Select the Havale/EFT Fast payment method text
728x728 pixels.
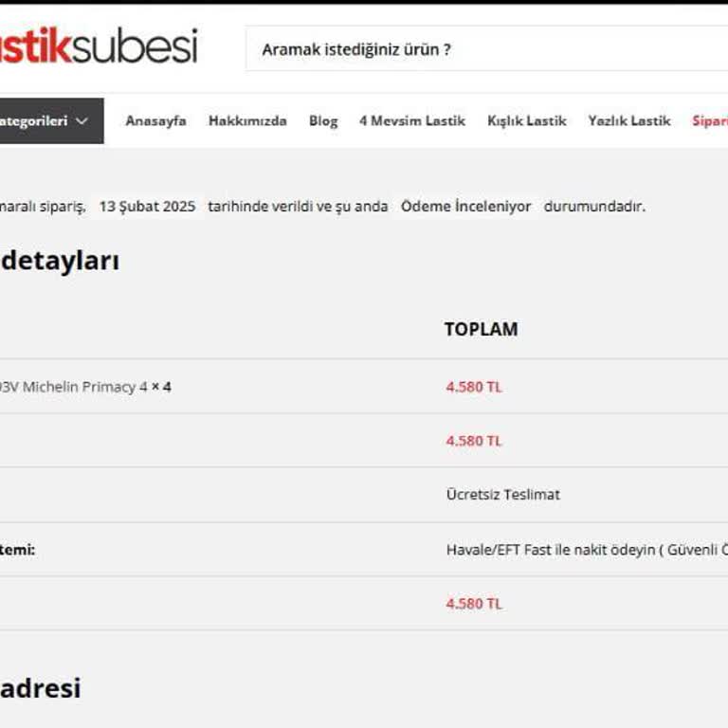click(587, 550)
